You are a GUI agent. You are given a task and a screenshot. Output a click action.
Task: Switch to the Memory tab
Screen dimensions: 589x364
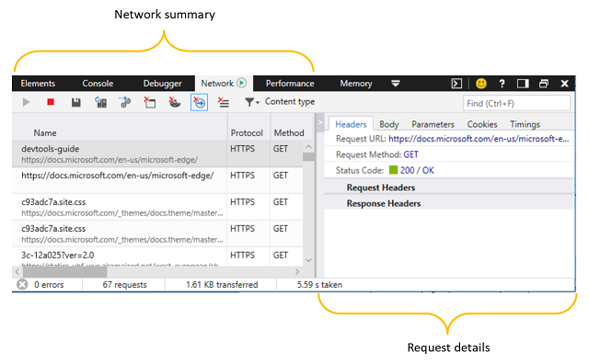(x=356, y=84)
